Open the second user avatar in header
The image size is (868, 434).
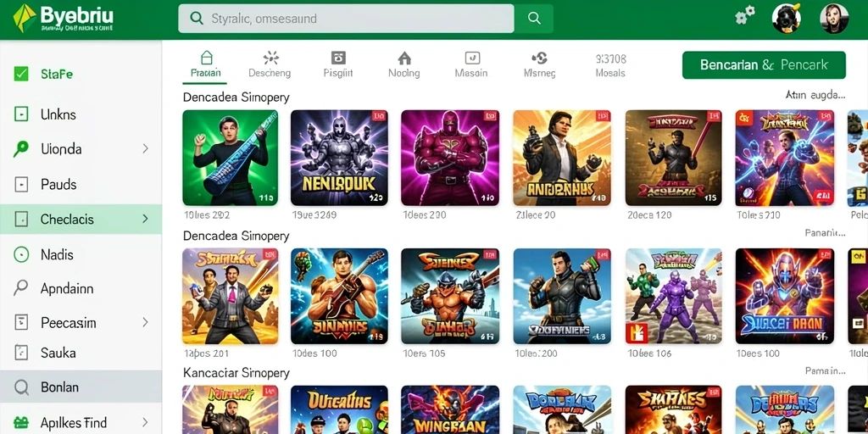tap(834, 19)
